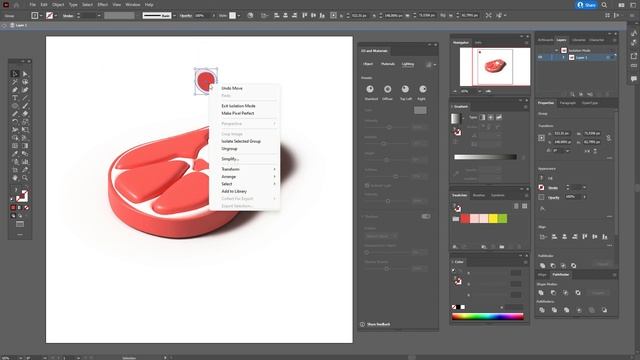
Task: Click the Fill and Stroke indicator in toolbox
Action: (22, 196)
